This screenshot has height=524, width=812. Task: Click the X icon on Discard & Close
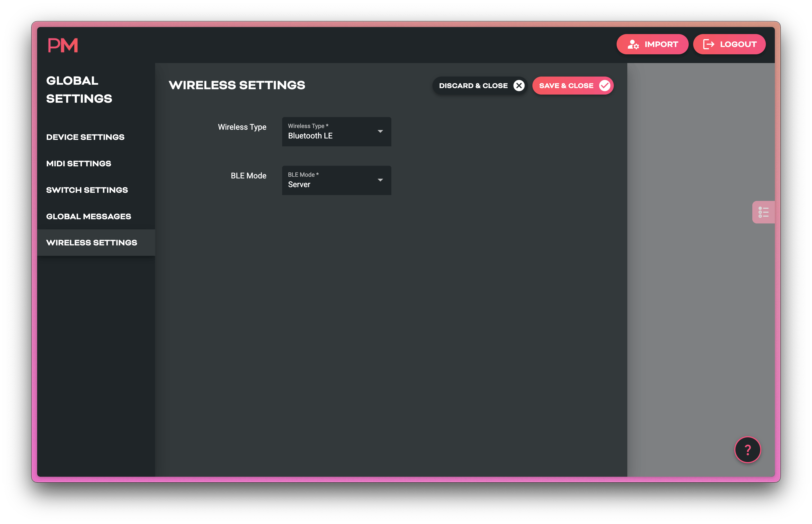(x=519, y=85)
